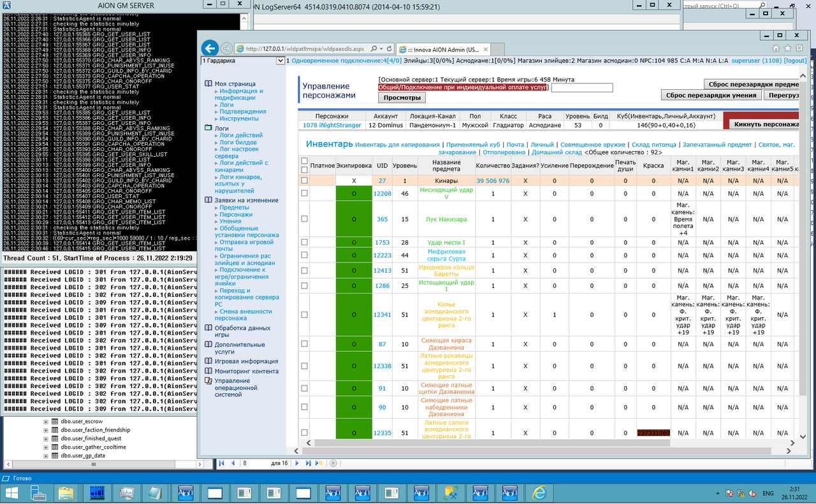
Task: Click the empty field beside red label
Action: 582,87
